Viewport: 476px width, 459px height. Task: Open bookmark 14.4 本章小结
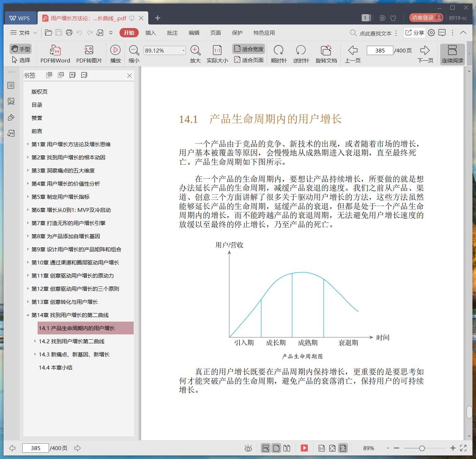56,367
